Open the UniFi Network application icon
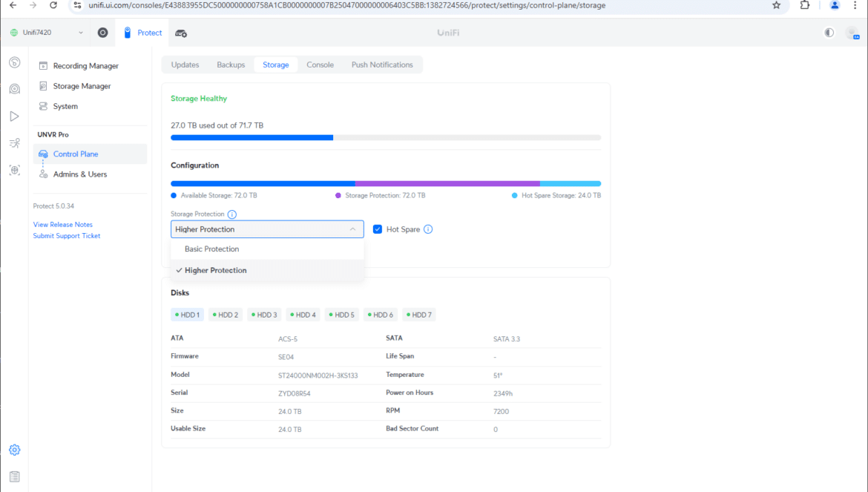 [x=103, y=33]
